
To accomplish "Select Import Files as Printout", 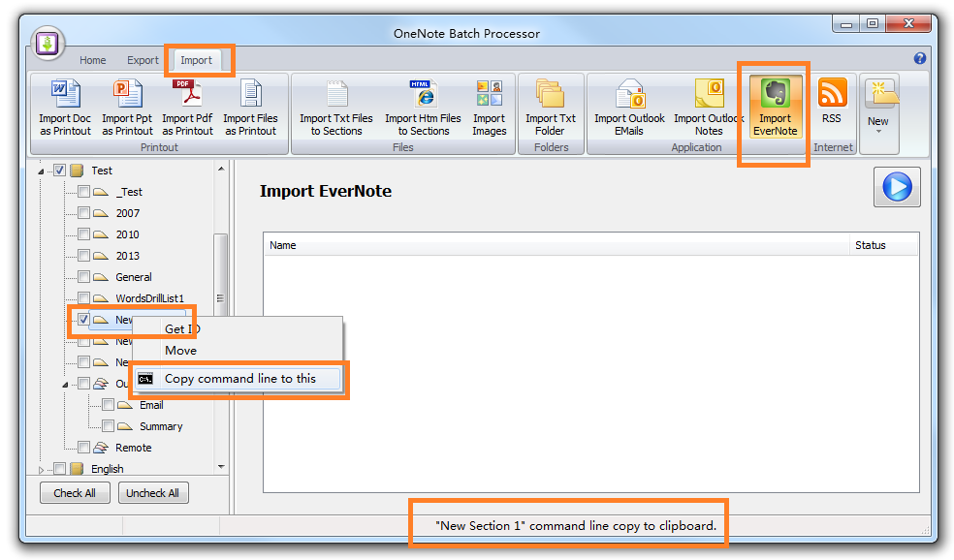I will [250, 108].
